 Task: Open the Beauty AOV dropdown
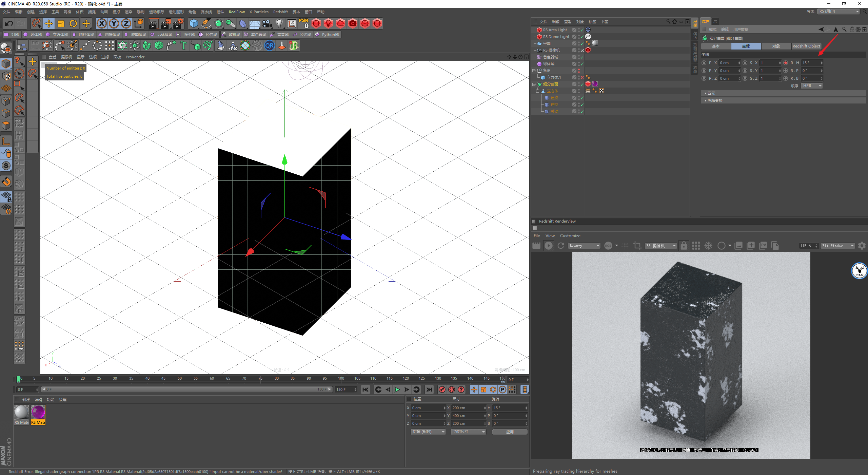click(x=584, y=246)
